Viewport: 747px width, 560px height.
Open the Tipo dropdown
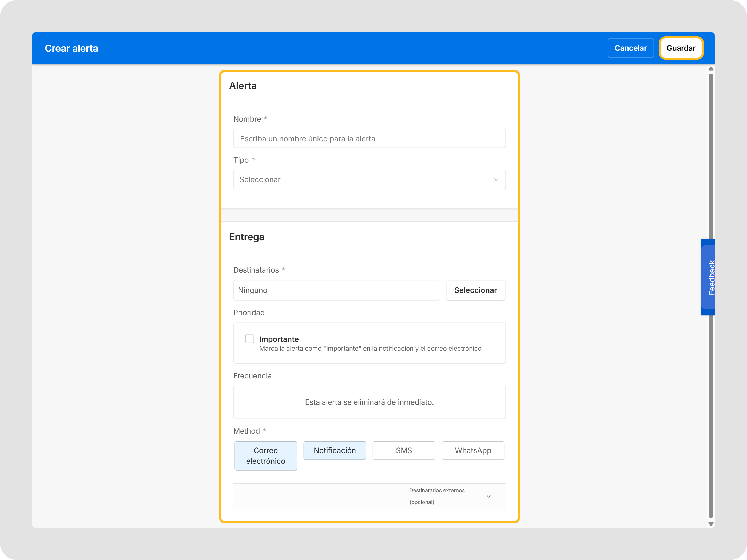(369, 179)
